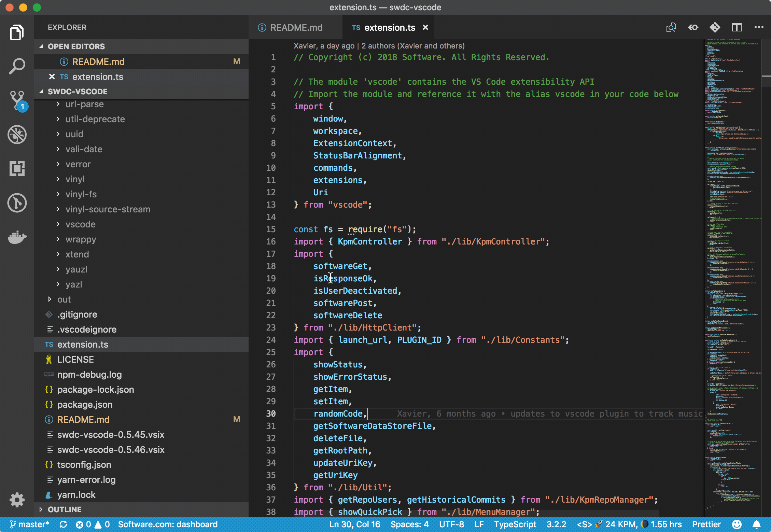Image resolution: width=771 pixels, height=532 pixels.
Task: Expand the OUTLINE section
Action: pos(65,509)
